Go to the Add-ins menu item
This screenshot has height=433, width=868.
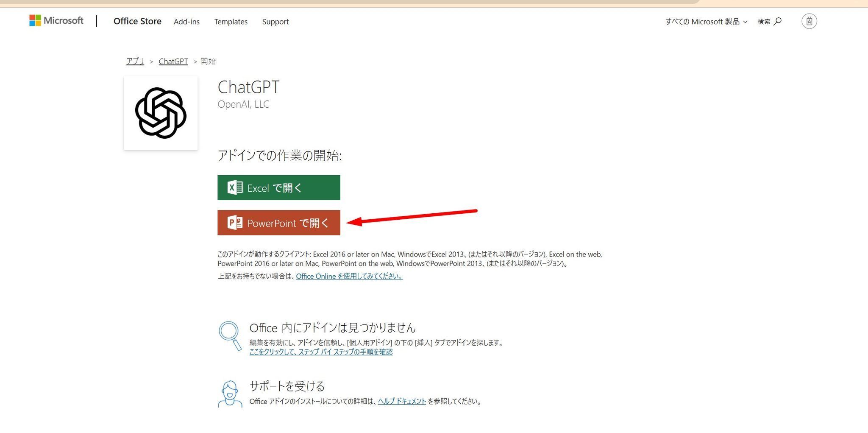tap(186, 22)
